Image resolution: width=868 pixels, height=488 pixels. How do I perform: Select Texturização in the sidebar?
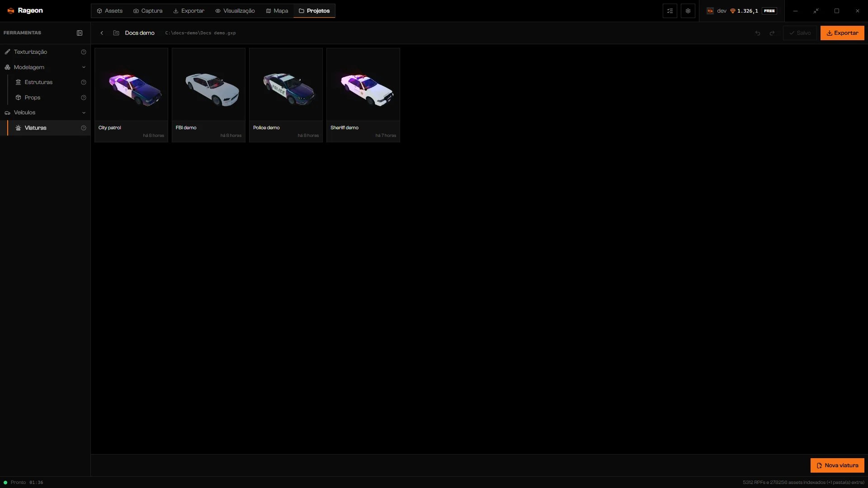tap(45, 52)
